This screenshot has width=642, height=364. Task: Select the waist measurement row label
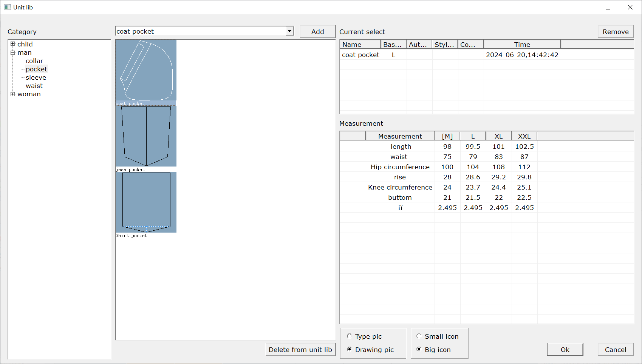pos(399,157)
